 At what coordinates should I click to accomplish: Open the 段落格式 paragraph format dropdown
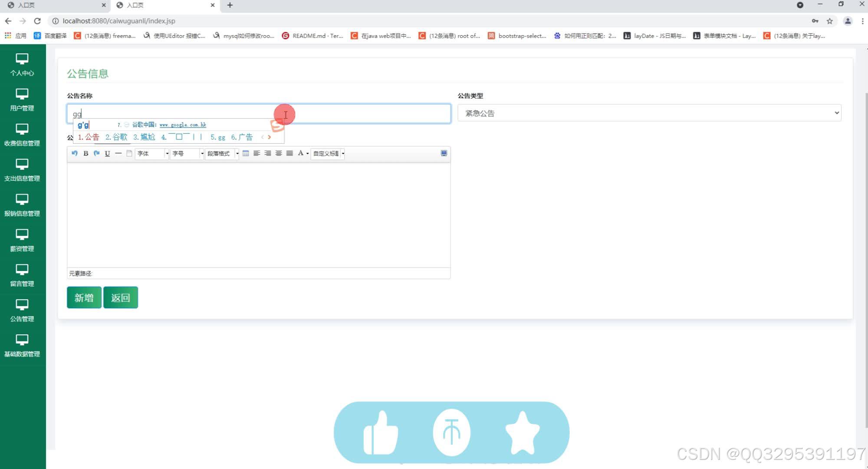pos(223,153)
